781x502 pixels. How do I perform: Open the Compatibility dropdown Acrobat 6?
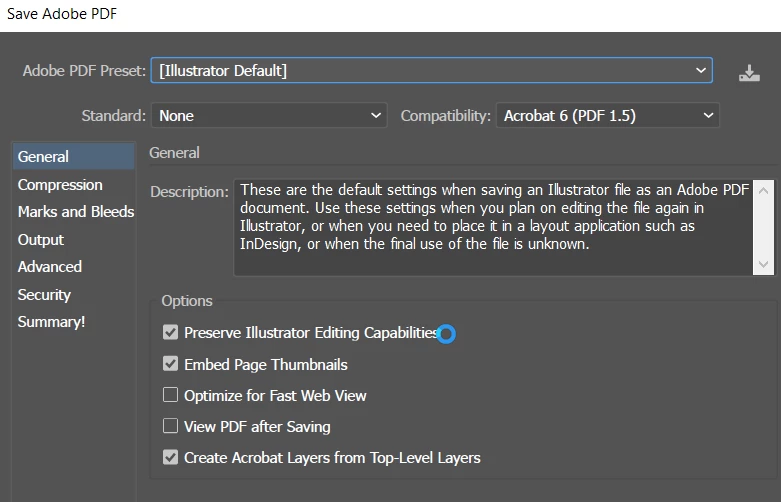pyautogui.click(x=608, y=116)
